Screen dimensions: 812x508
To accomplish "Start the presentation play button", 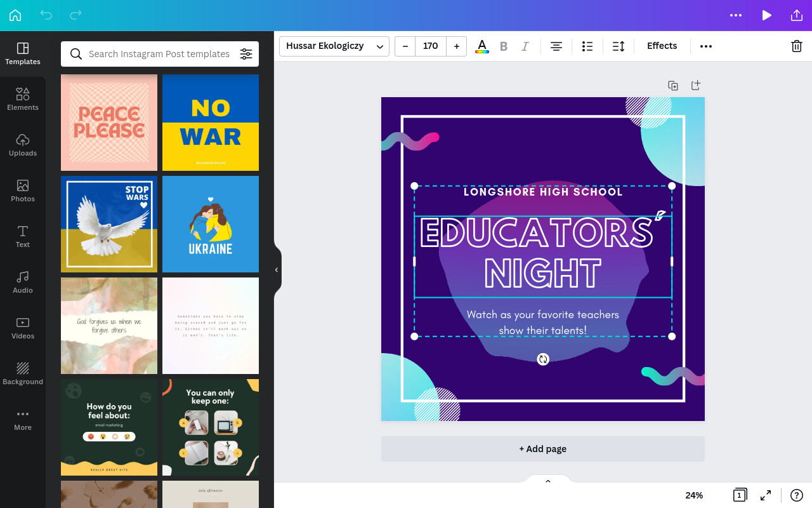I will 766,15.
